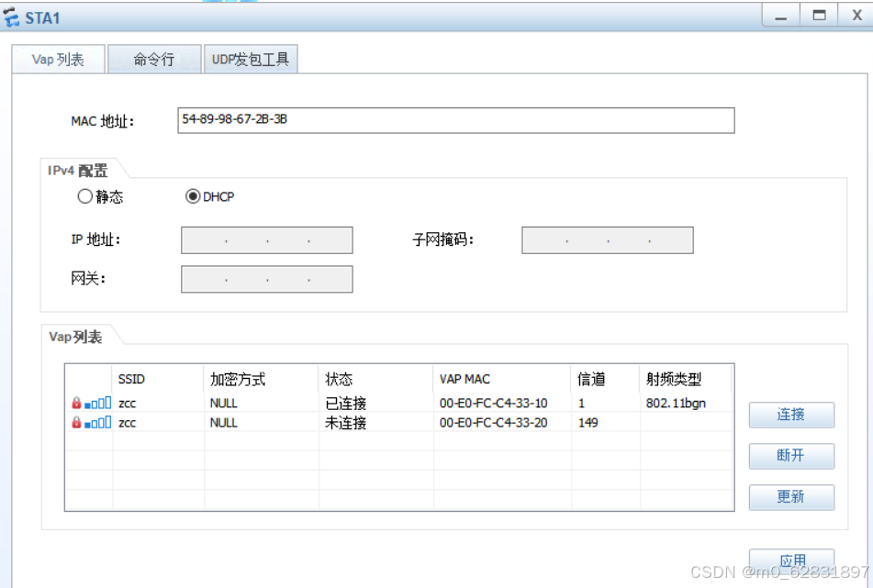Click the IP 地址 input field
Screen dimensions: 873x588
tap(268, 239)
